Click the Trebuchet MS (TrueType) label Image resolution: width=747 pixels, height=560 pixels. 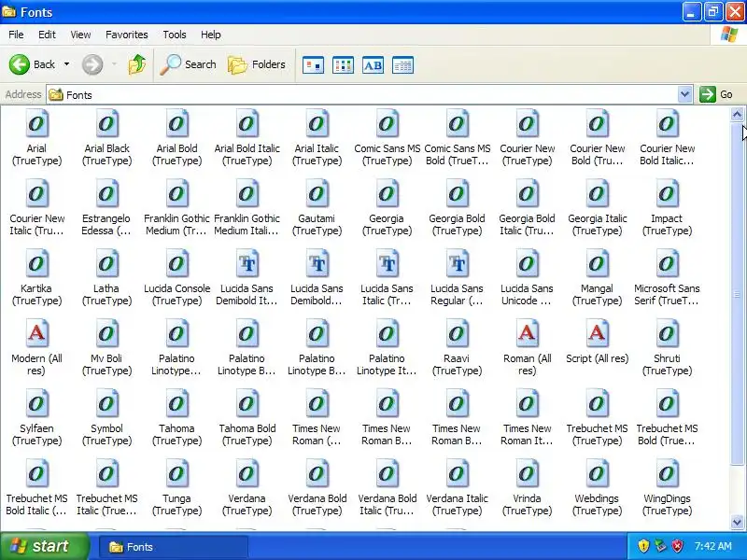[597, 434]
